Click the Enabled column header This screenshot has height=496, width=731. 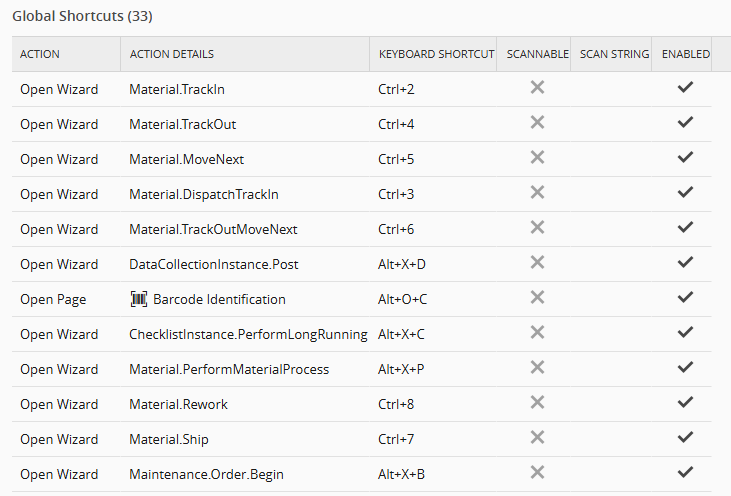686,54
